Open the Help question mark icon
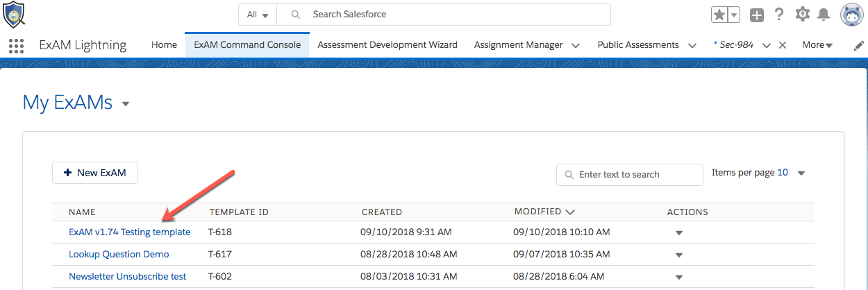Screen dimensions: 868x290 coord(779,15)
